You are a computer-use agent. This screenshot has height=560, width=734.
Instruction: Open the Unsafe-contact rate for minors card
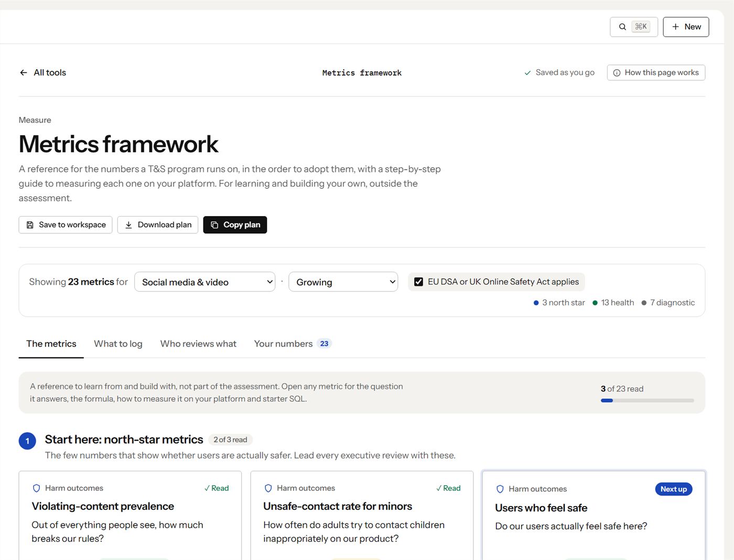click(x=362, y=515)
